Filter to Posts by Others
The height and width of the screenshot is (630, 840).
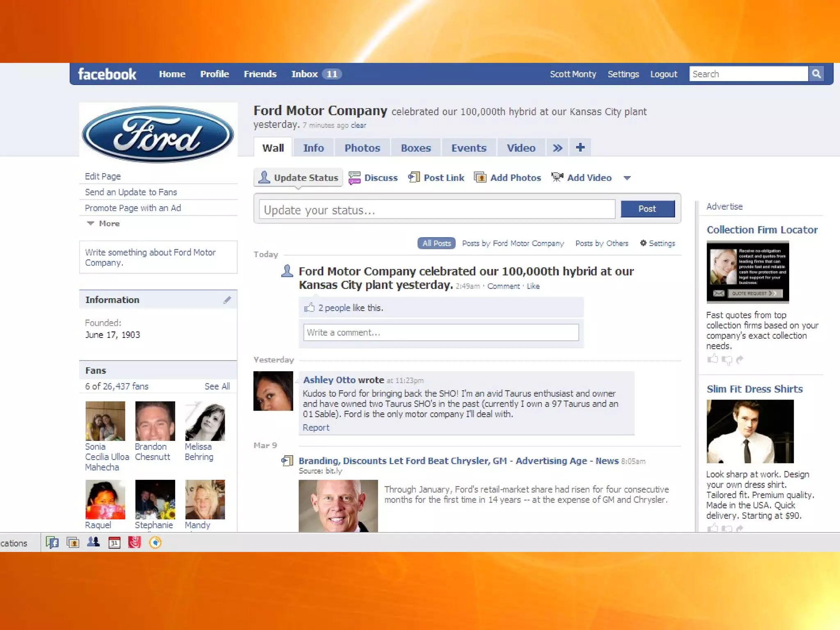point(602,243)
